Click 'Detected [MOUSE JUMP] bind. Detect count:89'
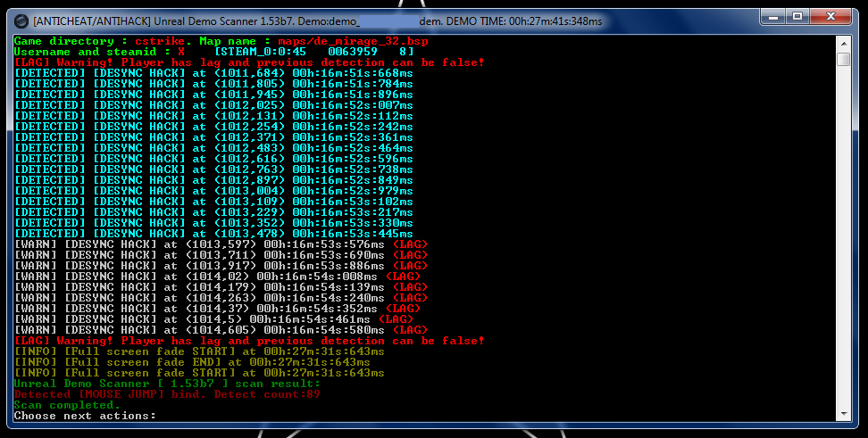The image size is (868, 438). [x=167, y=394]
